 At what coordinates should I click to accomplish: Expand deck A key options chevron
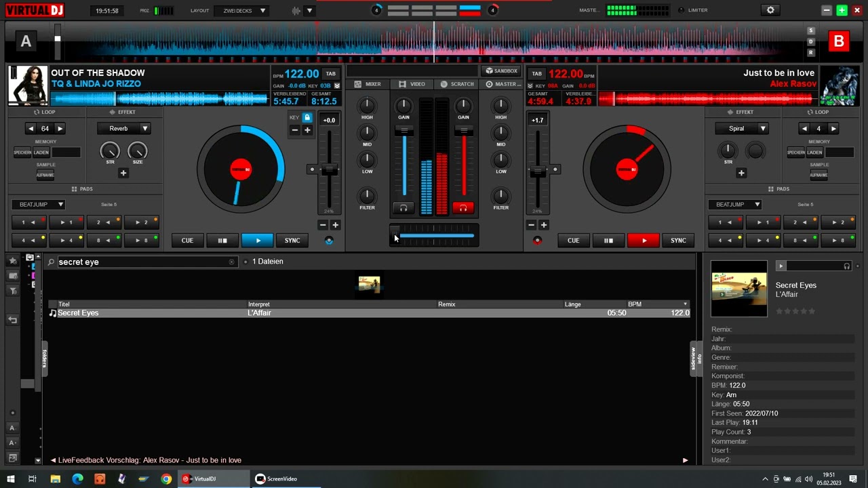click(337, 86)
